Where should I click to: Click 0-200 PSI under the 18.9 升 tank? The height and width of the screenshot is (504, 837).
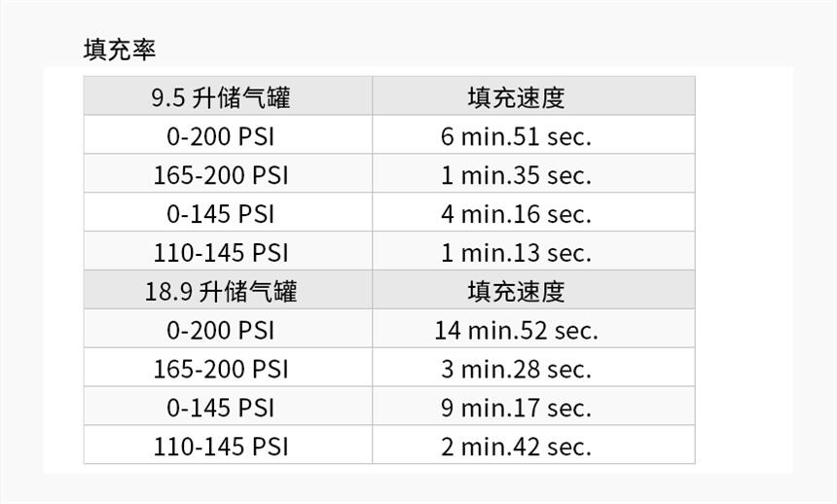point(221,330)
